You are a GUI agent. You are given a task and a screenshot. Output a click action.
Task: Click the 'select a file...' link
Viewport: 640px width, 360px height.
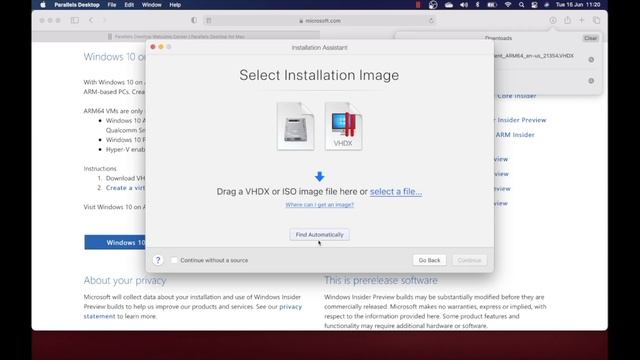(x=396, y=191)
